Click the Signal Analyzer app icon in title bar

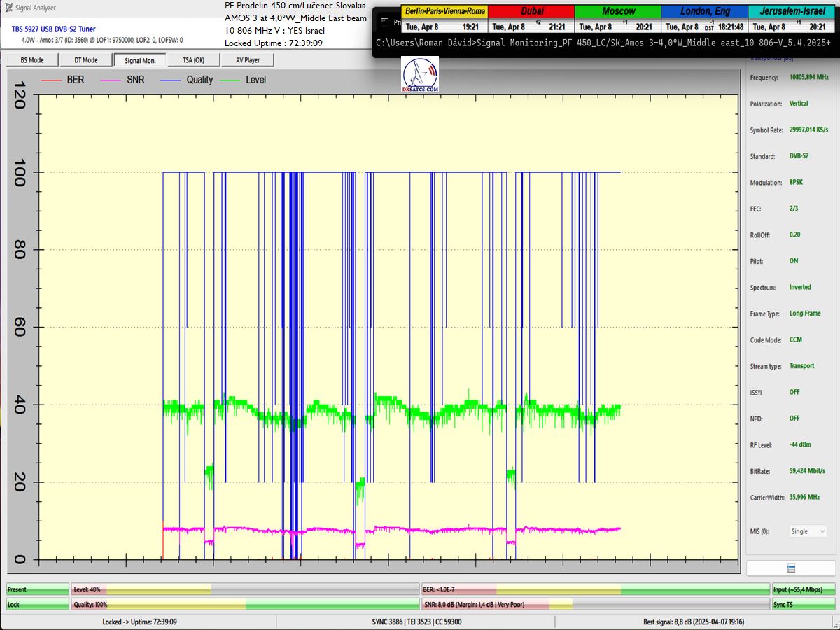tap(8, 8)
